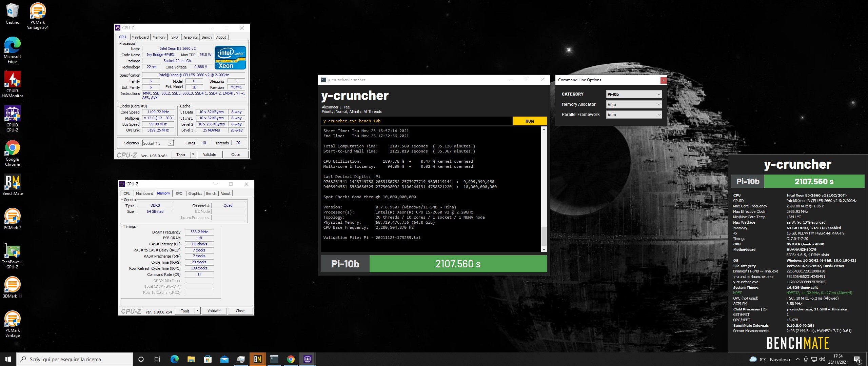
Task: Click the BenchMate icon in the taskbar
Action: click(258, 359)
